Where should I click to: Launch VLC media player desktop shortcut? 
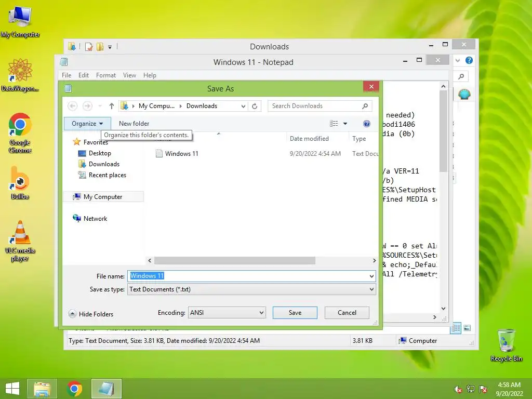tap(20, 241)
